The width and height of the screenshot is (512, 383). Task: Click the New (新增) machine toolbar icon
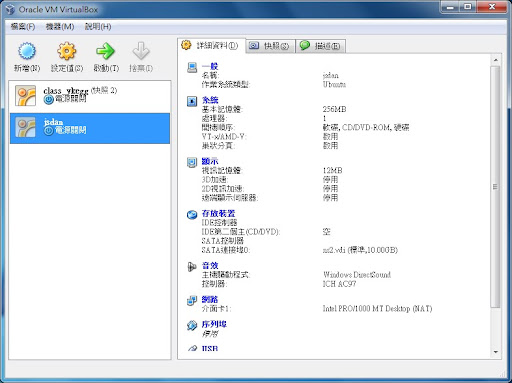point(27,51)
